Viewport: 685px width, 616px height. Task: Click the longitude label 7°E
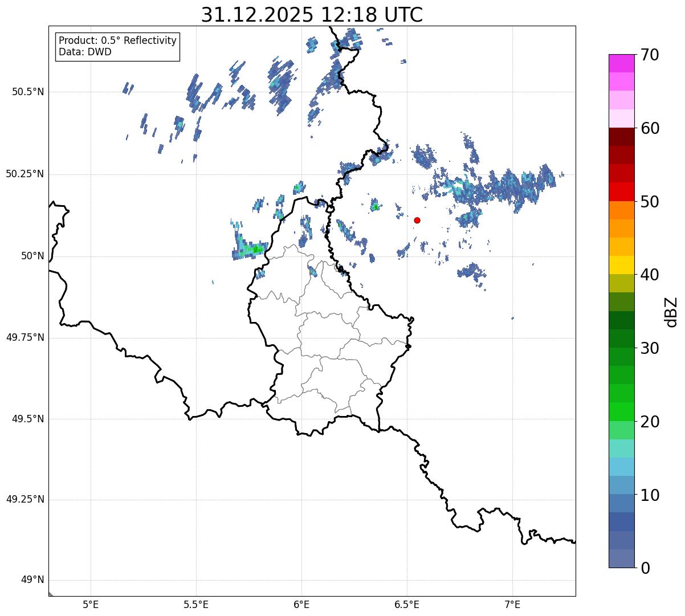[x=512, y=604]
